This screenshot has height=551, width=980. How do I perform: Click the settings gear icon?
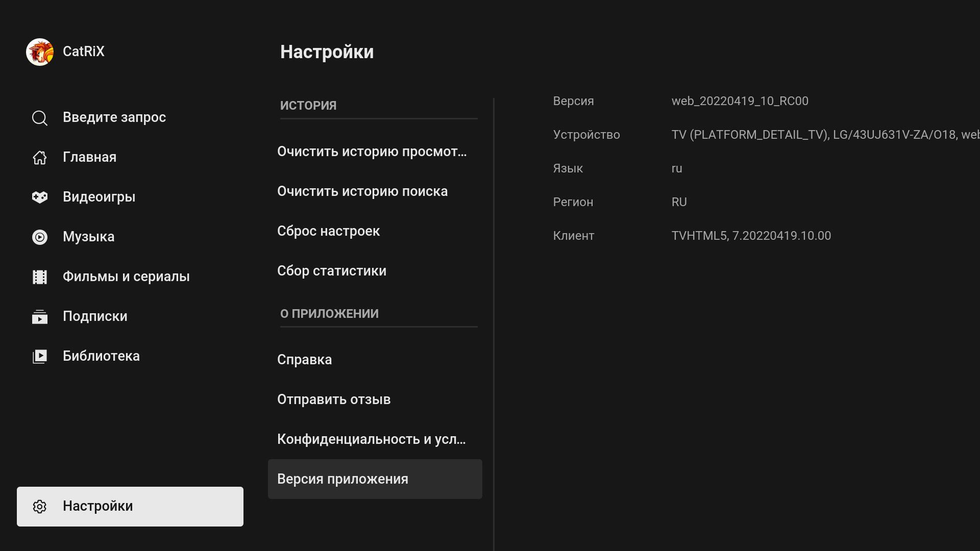40,507
